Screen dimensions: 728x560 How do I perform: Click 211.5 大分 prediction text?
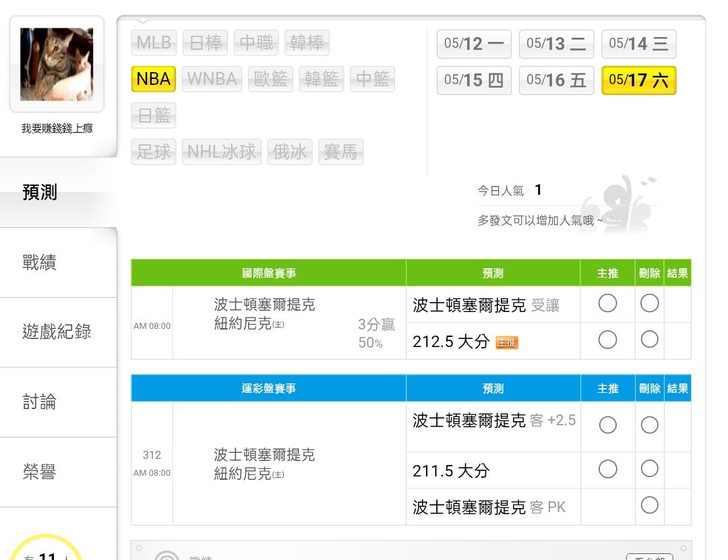(451, 471)
